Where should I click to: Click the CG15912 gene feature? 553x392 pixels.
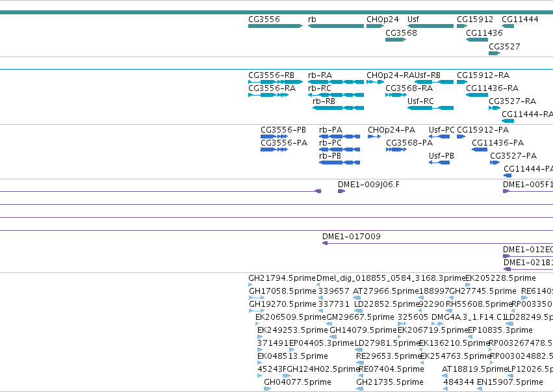(462, 26)
